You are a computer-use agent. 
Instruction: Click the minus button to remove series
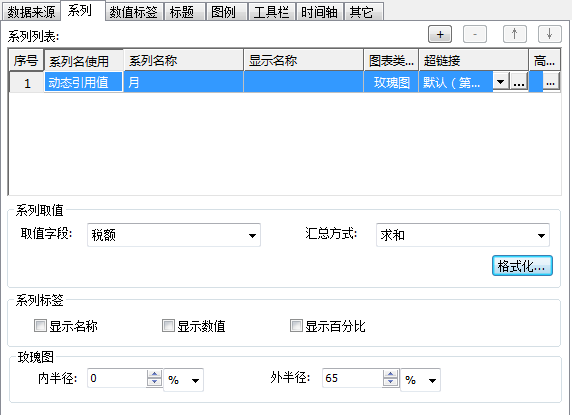475,34
